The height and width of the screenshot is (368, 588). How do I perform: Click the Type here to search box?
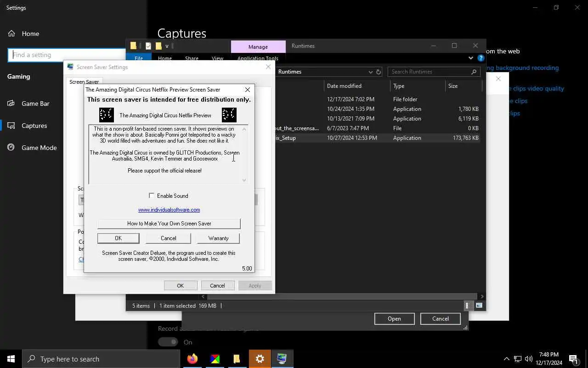(x=101, y=359)
